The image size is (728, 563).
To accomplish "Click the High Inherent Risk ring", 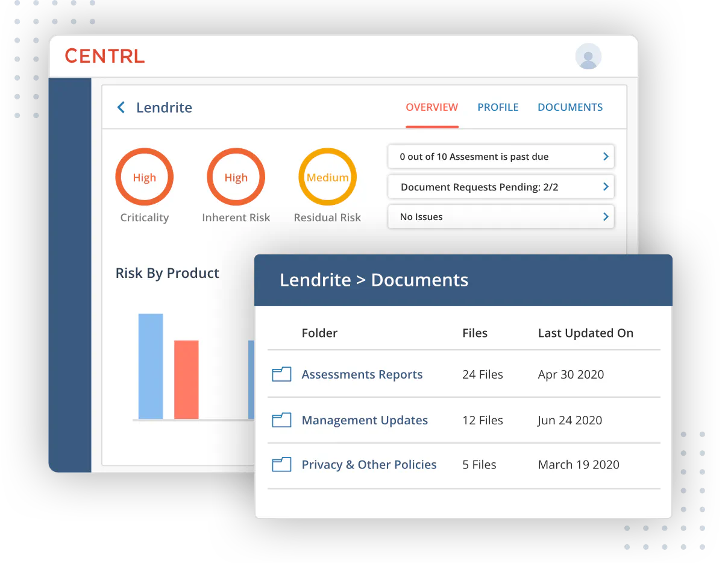I will click(x=236, y=177).
